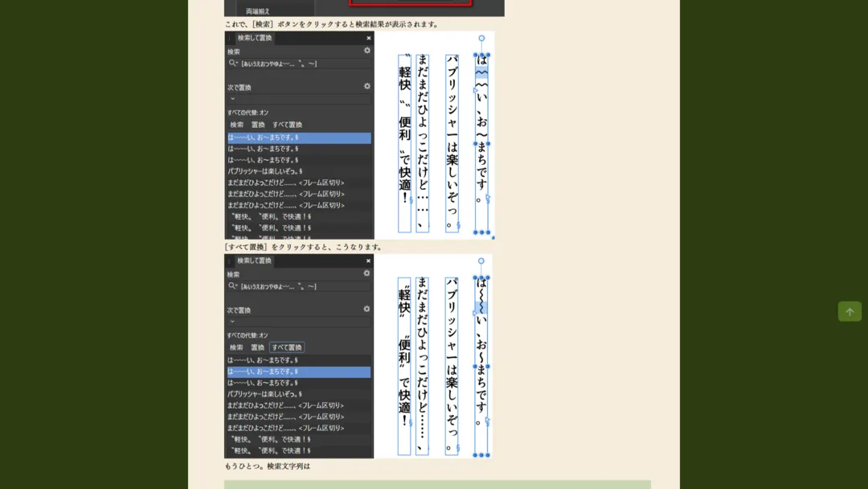Open the search field's dropdown arrow
This screenshot has height=489, width=868.
click(239, 64)
